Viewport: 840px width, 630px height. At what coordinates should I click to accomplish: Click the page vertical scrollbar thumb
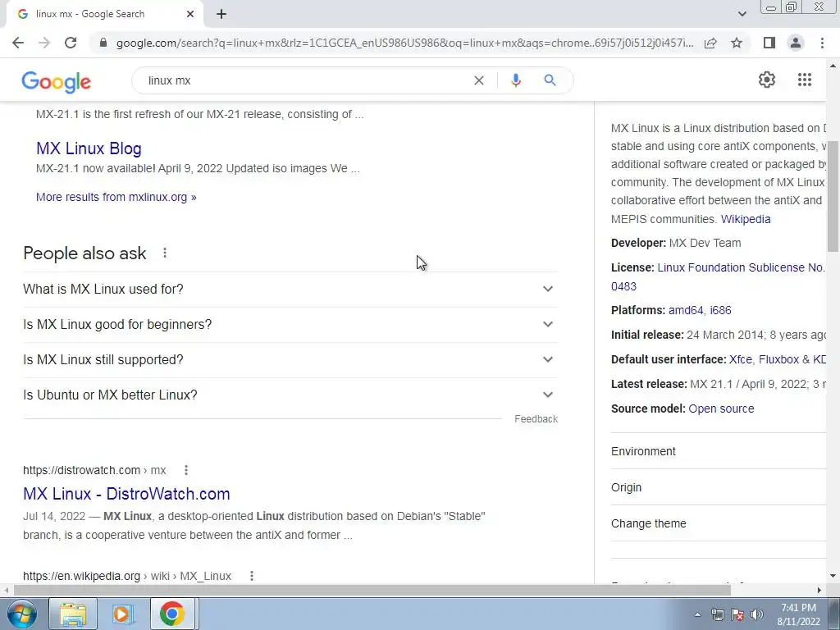833,195
